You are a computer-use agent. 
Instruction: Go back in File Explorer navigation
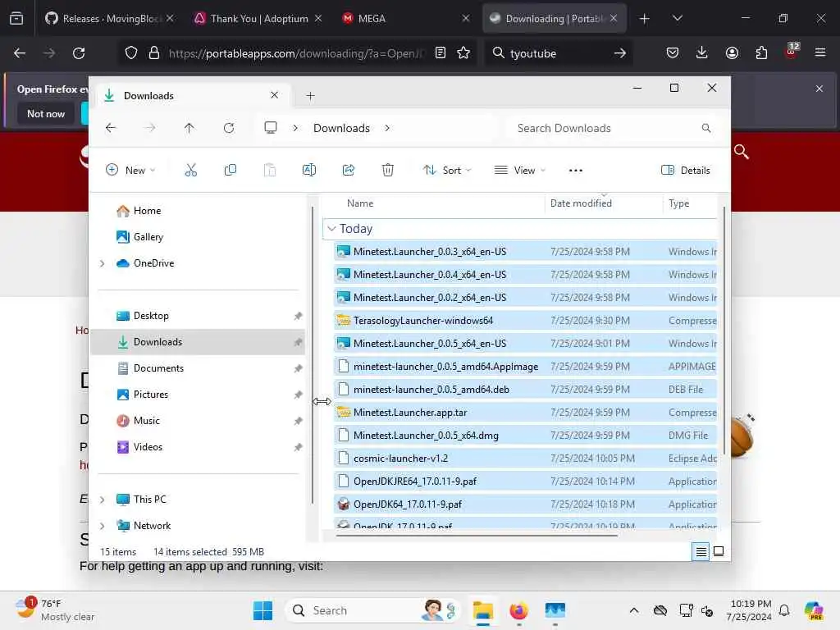(111, 128)
